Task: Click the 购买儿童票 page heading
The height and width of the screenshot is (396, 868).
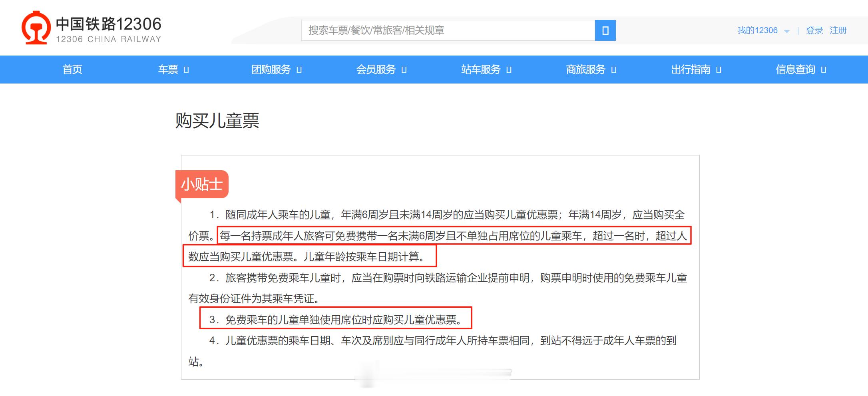Action: pyautogui.click(x=217, y=121)
